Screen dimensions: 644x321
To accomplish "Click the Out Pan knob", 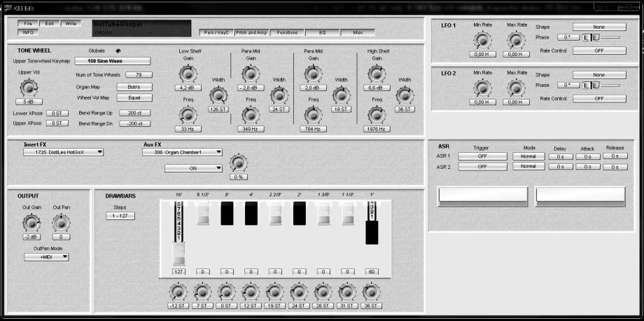I will pos(61,223).
